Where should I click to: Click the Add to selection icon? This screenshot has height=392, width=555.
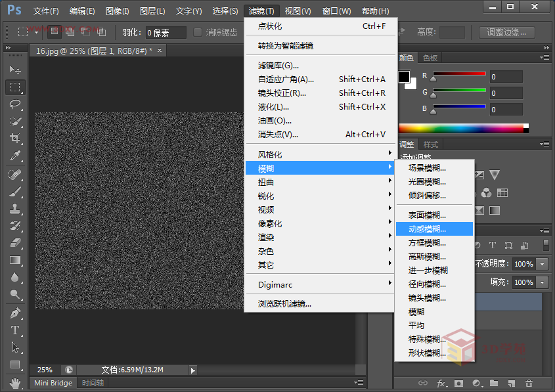[70, 32]
